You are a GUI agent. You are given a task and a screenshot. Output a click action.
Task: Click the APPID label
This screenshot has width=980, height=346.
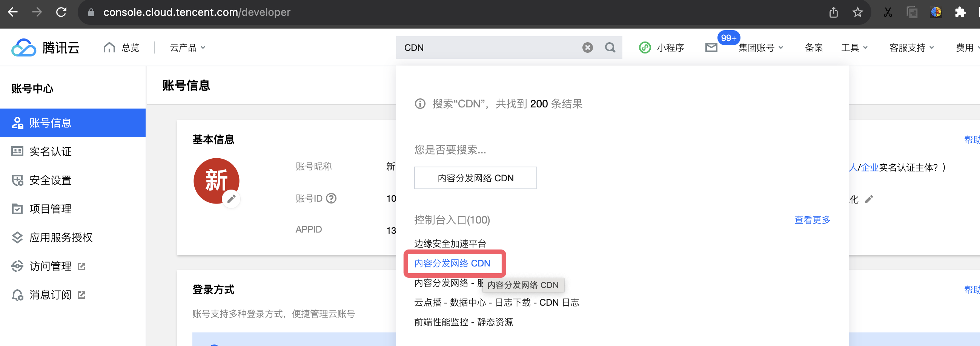click(x=309, y=229)
